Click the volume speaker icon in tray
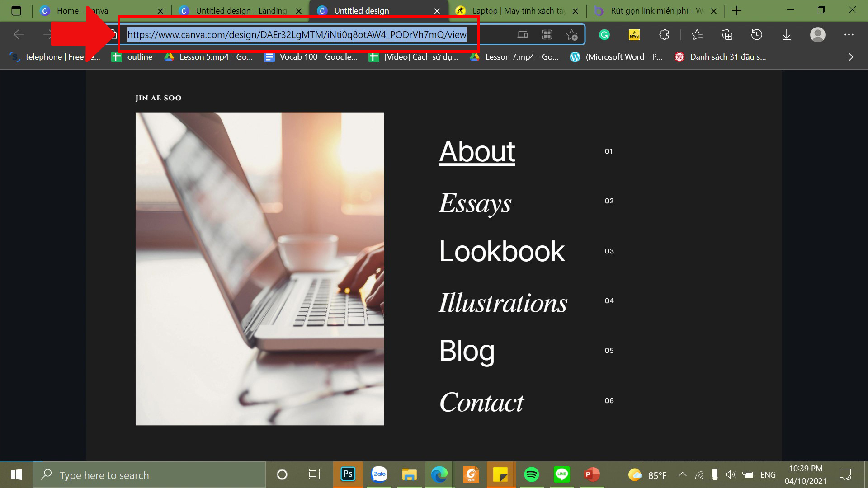868x488 pixels. [731, 475]
